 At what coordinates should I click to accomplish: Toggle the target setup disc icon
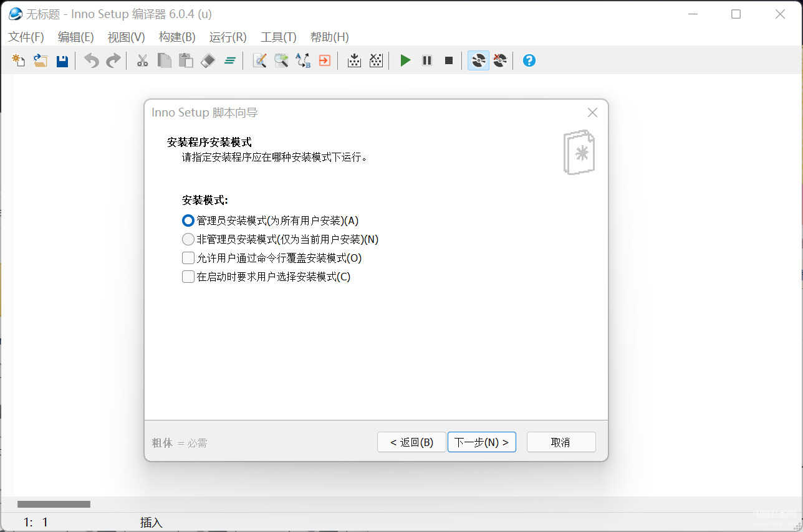click(478, 60)
